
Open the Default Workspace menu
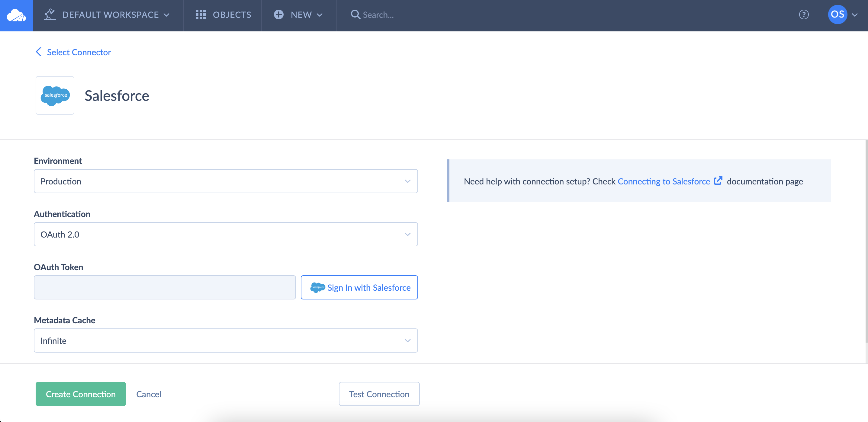110,14
